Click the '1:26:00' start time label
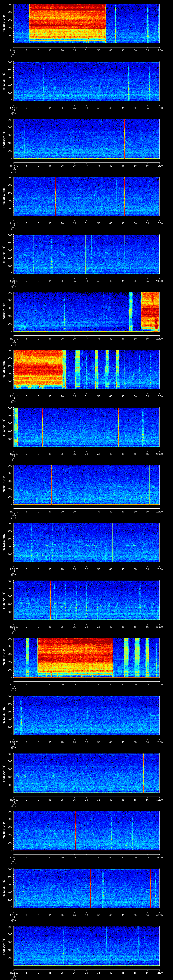The height and width of the screenshot is (980, 173). (x=14, y=627)
